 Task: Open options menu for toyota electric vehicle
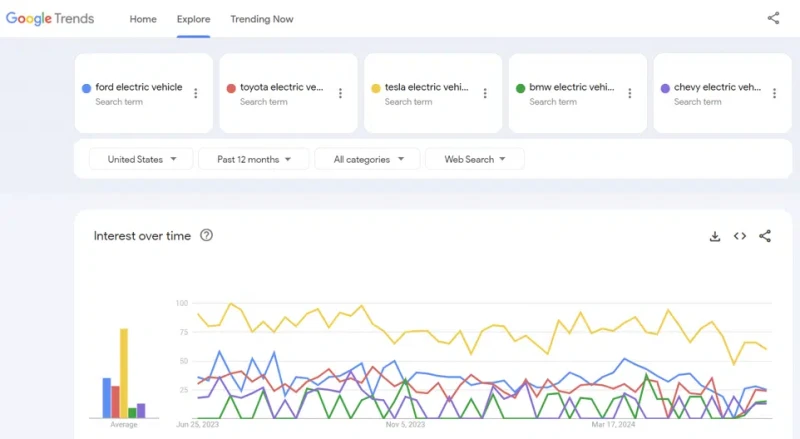(x=340, y=93)
